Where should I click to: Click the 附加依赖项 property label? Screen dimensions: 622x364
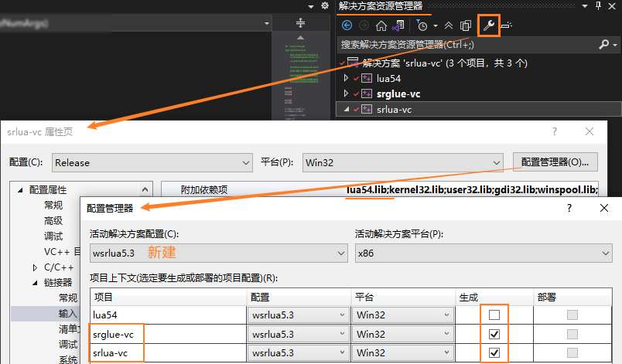(x=204, y=189)
